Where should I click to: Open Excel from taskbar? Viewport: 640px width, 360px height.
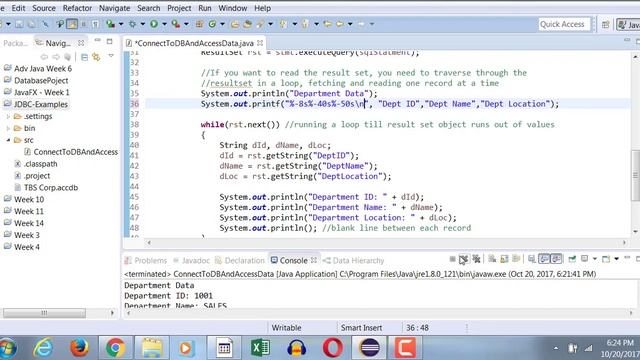[260, 348]
